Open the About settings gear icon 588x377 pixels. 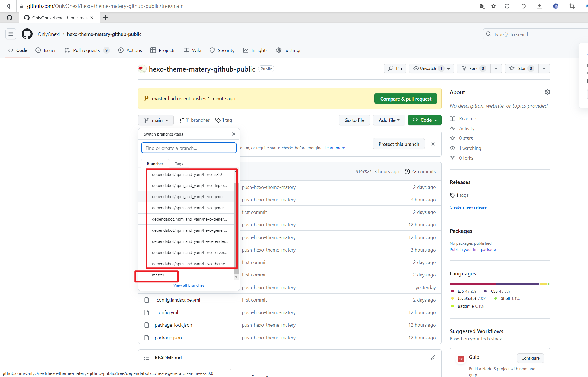(x=547, y=92)
